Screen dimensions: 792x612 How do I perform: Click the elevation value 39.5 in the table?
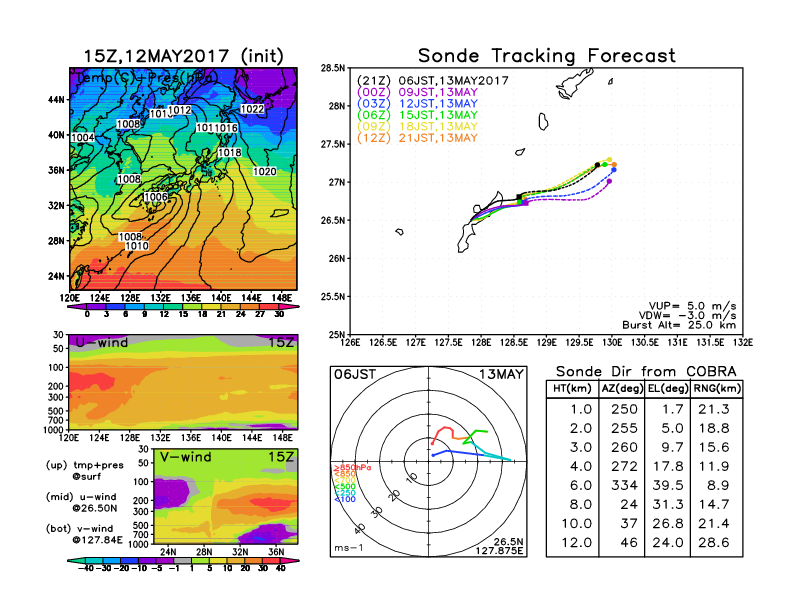tap(668, 486)
